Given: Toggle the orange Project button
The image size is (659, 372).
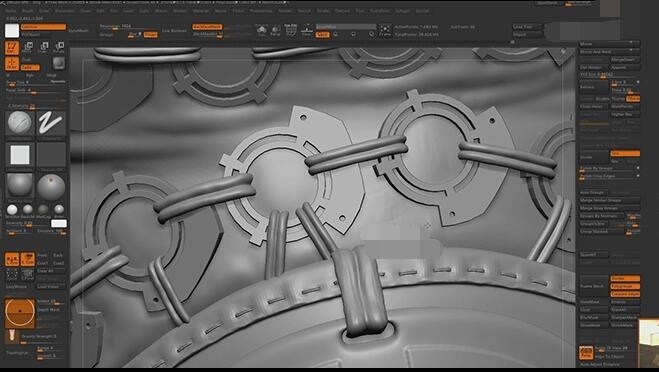Looking at the screenshot, I should tap(150, 34).
